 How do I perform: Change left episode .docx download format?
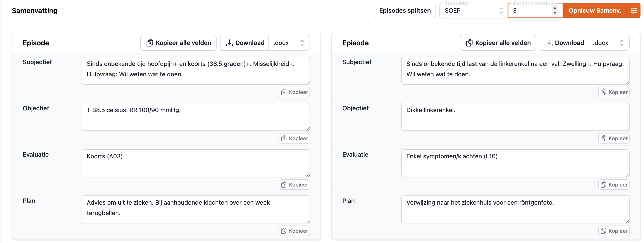pyautogui.click(x=289, y=43)
